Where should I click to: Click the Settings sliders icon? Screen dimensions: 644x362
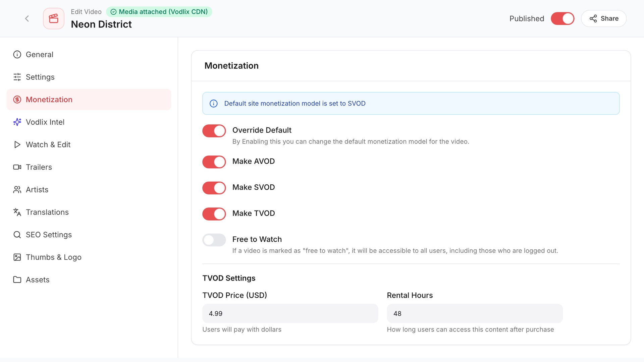17,77
